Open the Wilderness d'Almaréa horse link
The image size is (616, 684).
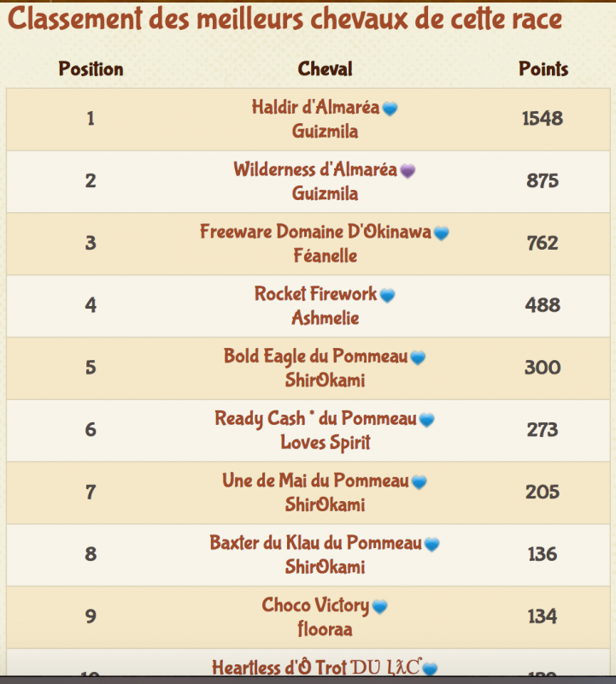coord(315,169)
